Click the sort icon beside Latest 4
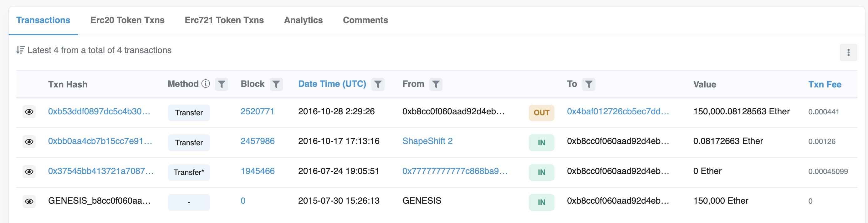The image size is (868, 223). coord(20,50)
